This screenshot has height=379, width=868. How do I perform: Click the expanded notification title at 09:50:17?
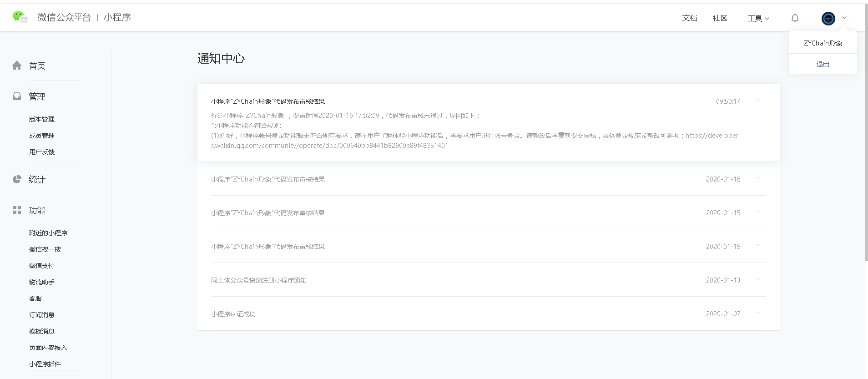pos(268,101)
